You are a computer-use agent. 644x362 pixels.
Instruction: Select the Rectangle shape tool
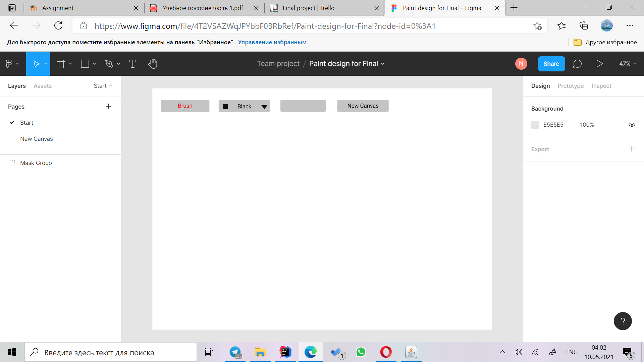(85, 64)
